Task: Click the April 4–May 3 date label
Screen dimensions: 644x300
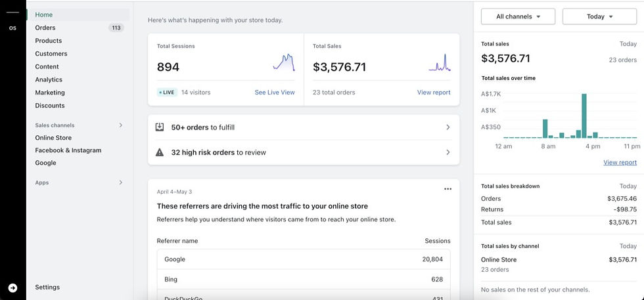Action: pyautogui.click(x=174, y=192)
